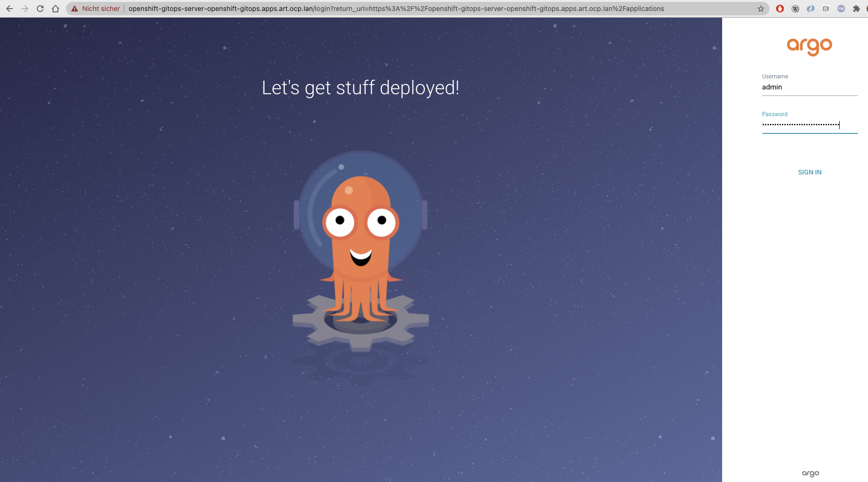Click the "Nicht sicher" security warning
The height and width of the screenshot is (482, 868).
coord(96,9)
